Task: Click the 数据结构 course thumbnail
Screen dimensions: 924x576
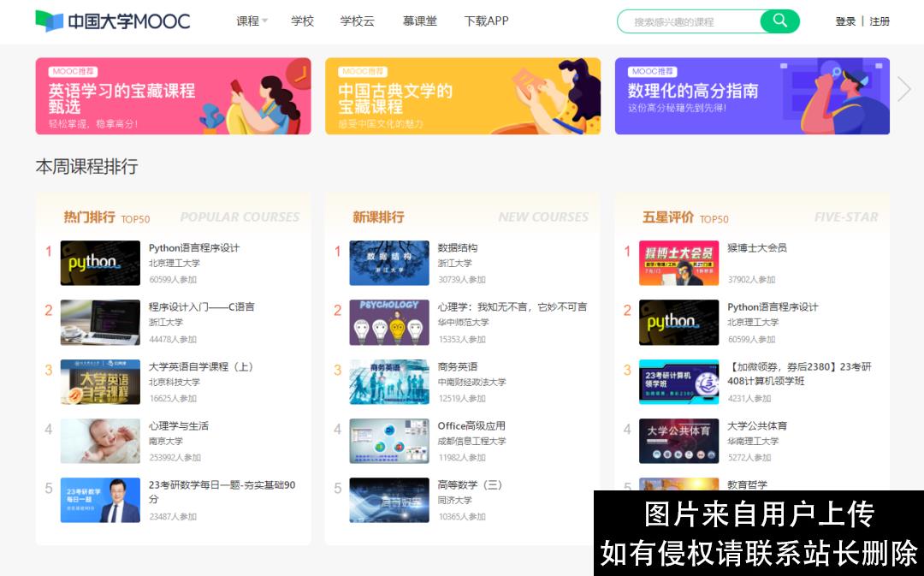Action: coord(389,262)
